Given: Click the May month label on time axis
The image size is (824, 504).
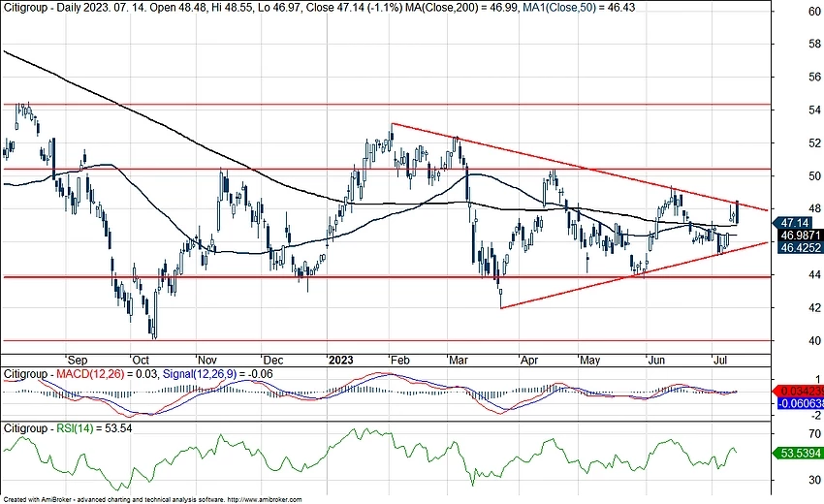Looking at the screenshot, I should tap(589, 361).
